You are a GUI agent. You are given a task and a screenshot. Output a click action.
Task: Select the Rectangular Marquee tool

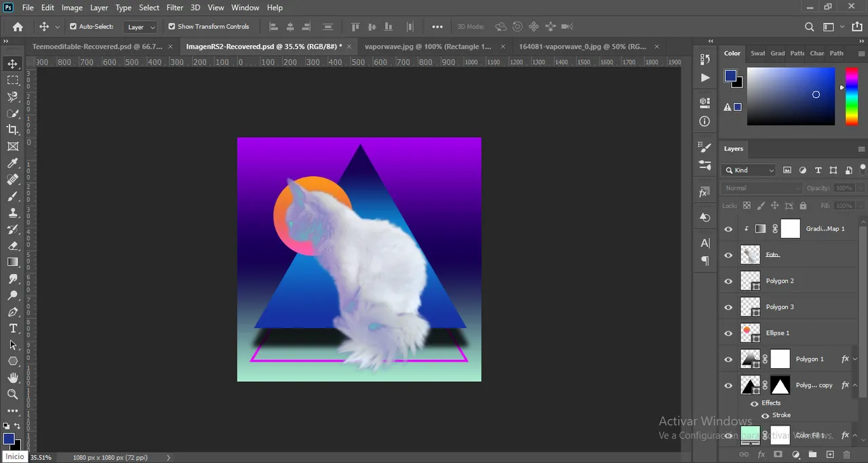pos(13,80)
